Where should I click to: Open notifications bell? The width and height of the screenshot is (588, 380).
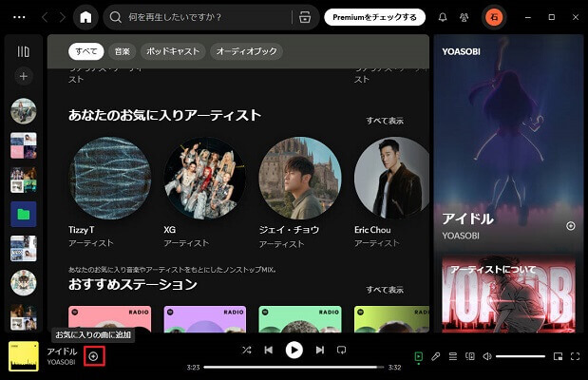click(443, 17)
